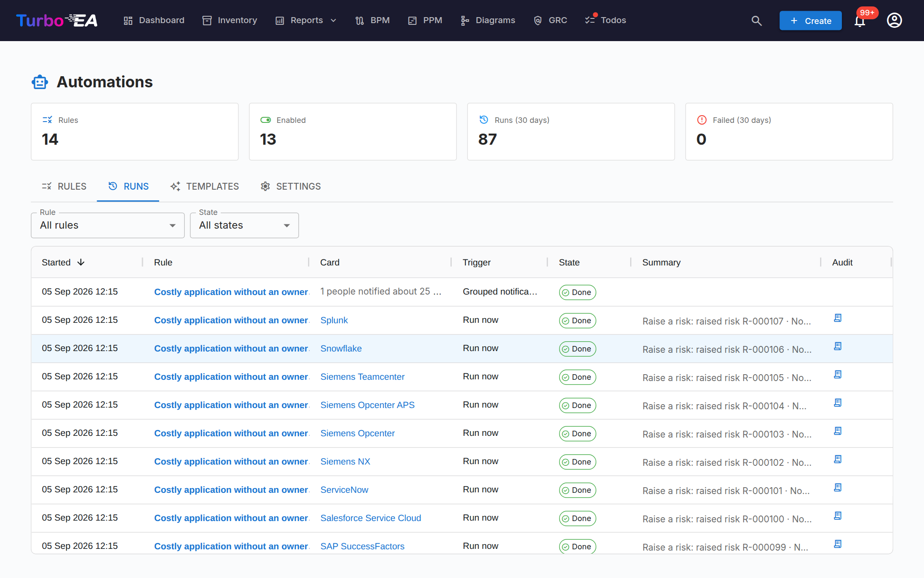Open audit log for Siemens NX run

point(838,459)
